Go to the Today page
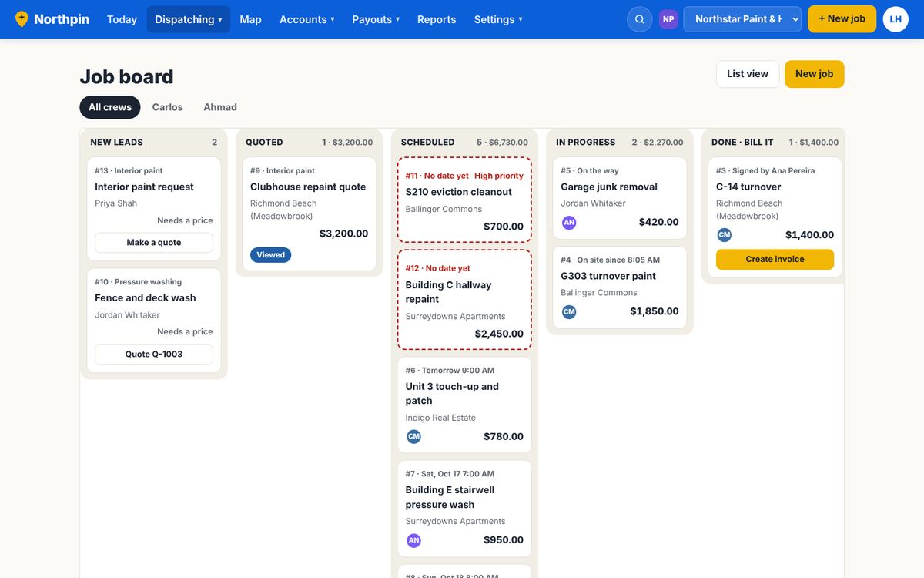The image size is (924, 578). click(122, 19)
